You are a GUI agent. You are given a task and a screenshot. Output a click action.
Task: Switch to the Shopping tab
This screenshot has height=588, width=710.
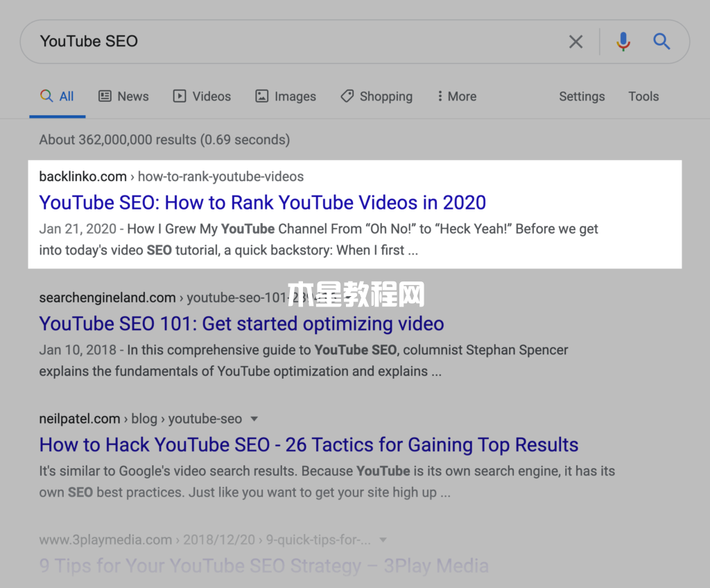click(x=376, y=96)
